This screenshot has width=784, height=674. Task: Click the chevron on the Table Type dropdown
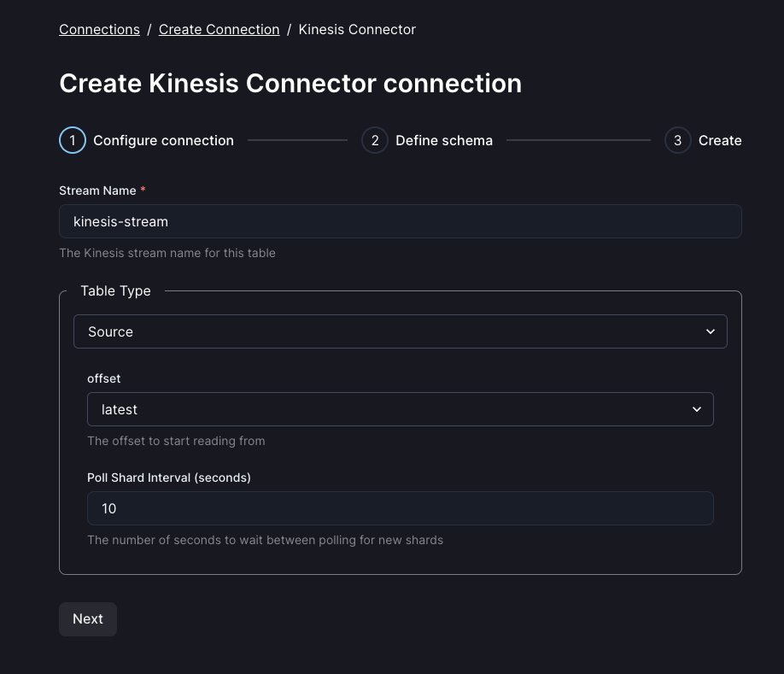[x=710, y=331]
